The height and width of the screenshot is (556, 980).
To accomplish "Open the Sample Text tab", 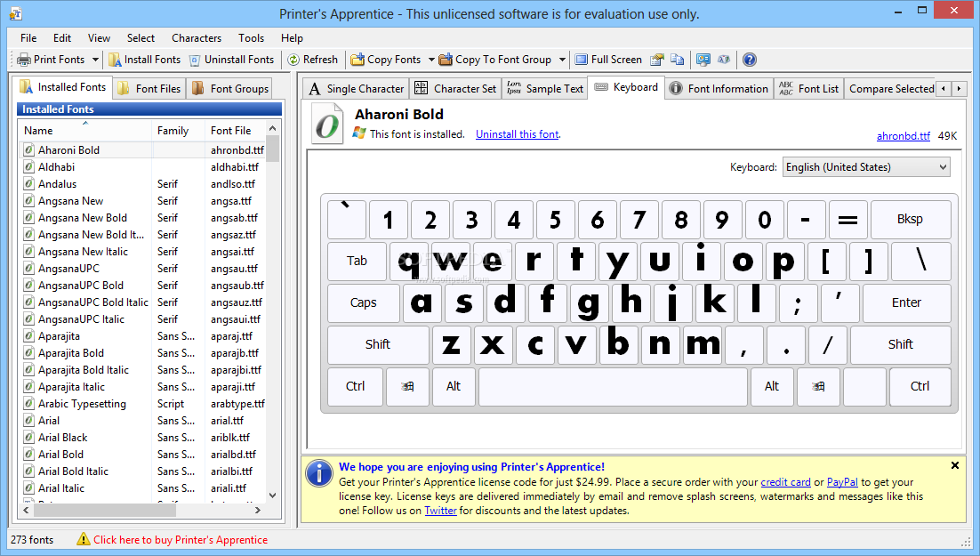I will point(545,89).
